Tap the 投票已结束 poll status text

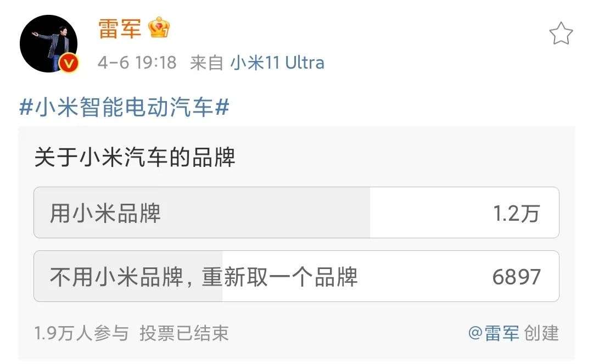184,333
